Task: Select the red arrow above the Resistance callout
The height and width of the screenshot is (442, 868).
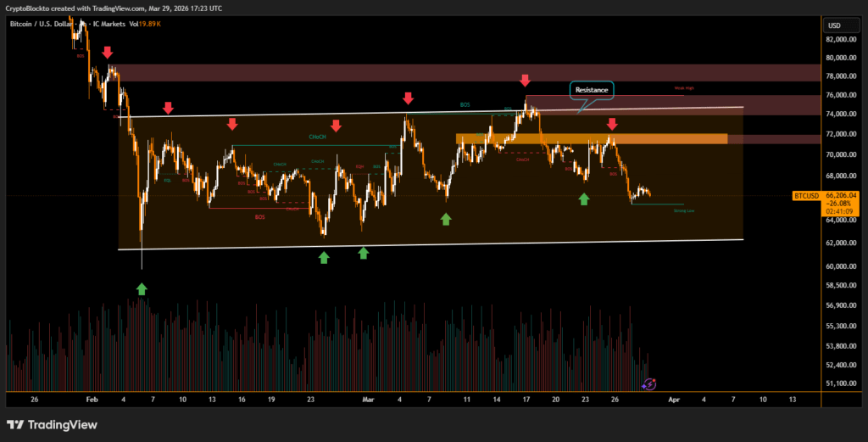Action: [x=525, y=81]
